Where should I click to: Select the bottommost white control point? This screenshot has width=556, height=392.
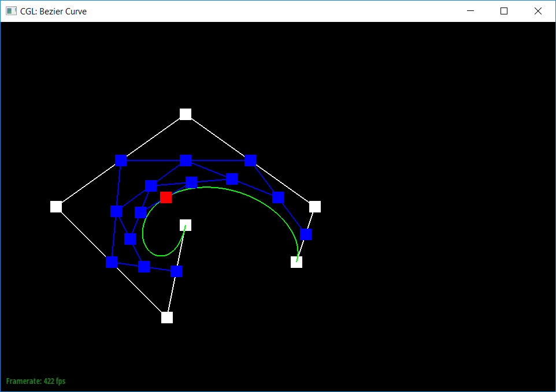tap(167, 318)
